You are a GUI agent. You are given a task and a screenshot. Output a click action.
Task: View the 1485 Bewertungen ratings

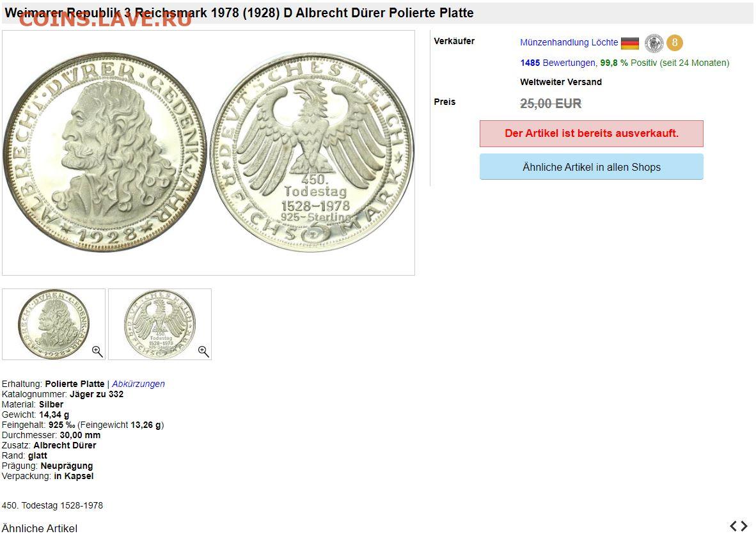558,63
